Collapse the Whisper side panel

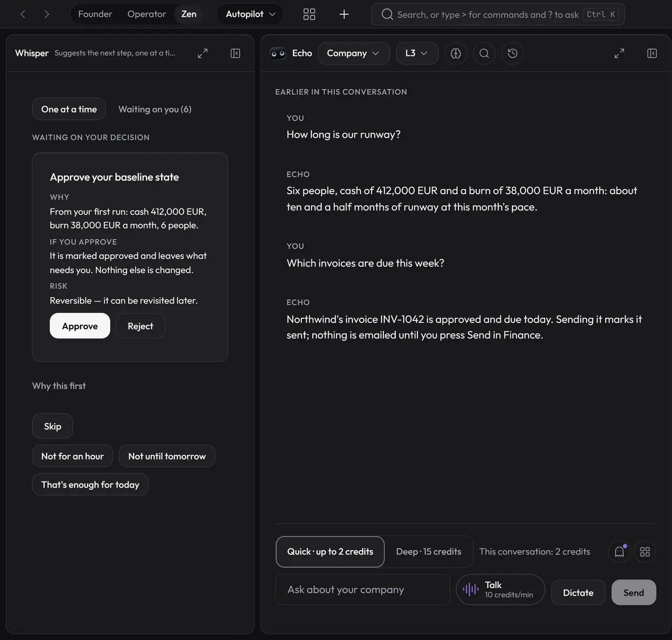pyautogui.click(x=235, y=53)
